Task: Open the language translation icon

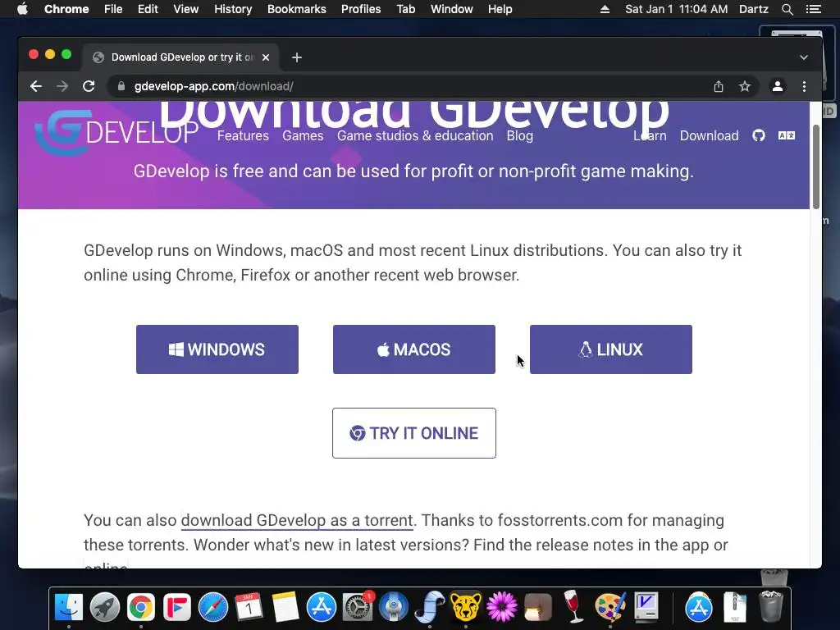Action: (x=787, y=135)
